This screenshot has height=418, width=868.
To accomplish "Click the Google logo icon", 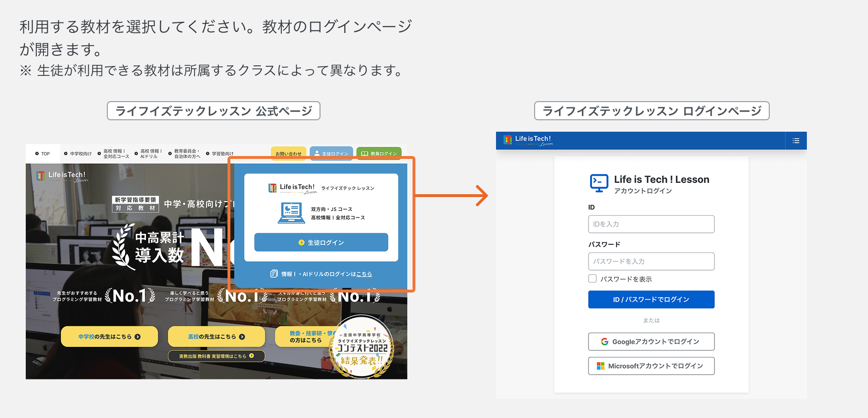I will pyautogui.click(x=604, y=342).
